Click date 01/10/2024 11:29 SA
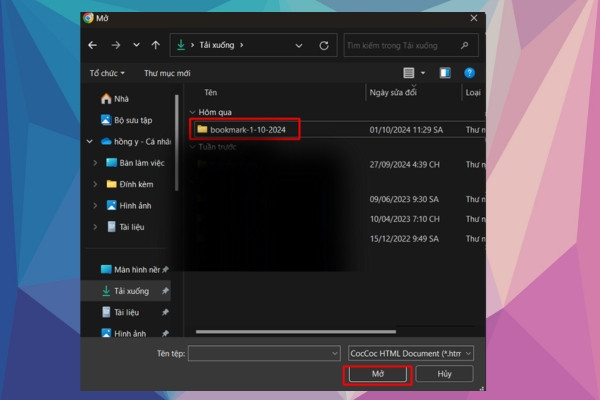 coord(406,130)
